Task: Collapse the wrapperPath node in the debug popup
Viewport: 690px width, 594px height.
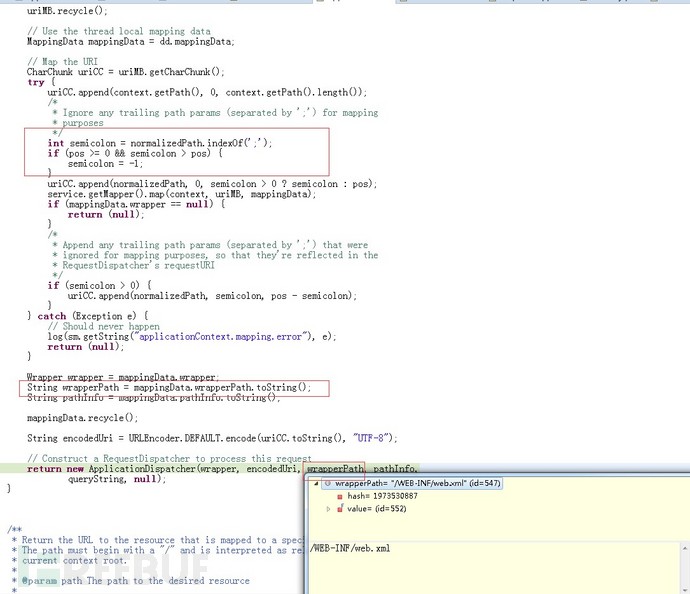Action: 316,483
